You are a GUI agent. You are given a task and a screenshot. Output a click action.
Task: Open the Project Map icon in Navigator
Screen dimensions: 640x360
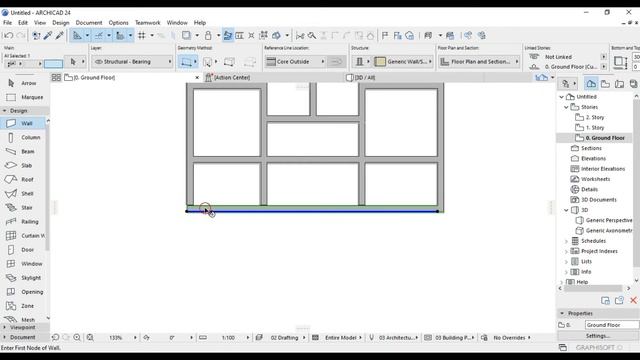(591, 84)
